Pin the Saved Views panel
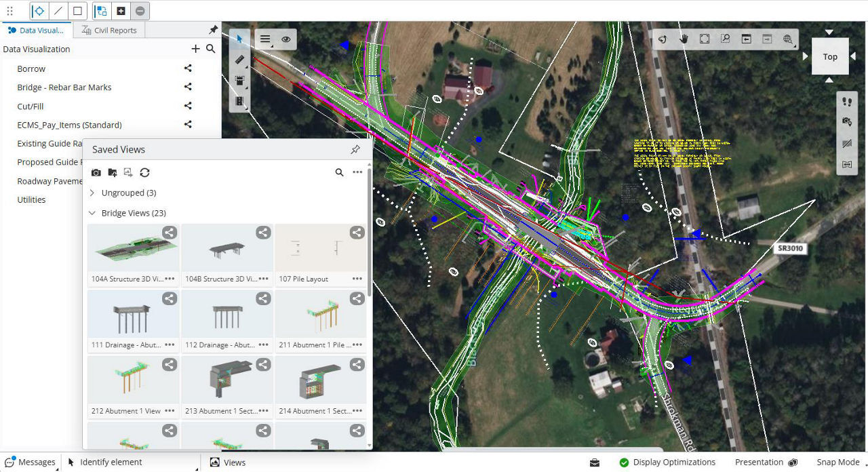 pyautogui.click(x=355, y=149)
